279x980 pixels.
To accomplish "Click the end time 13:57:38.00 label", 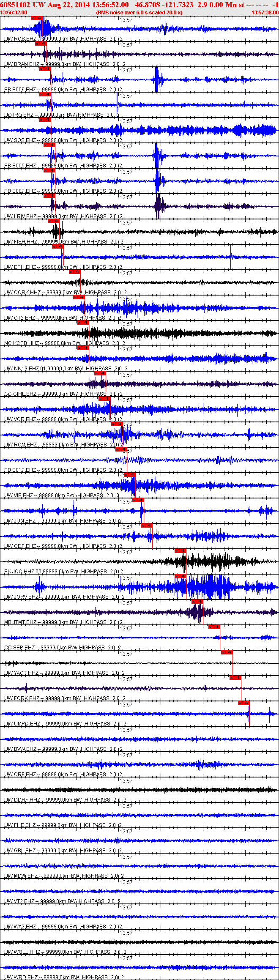I will [x=265, y=13].
